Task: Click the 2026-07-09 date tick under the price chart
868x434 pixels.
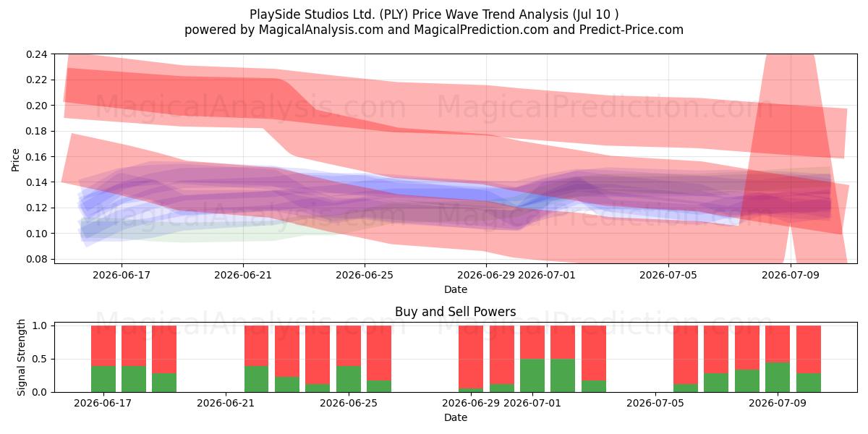Action: 790,275
